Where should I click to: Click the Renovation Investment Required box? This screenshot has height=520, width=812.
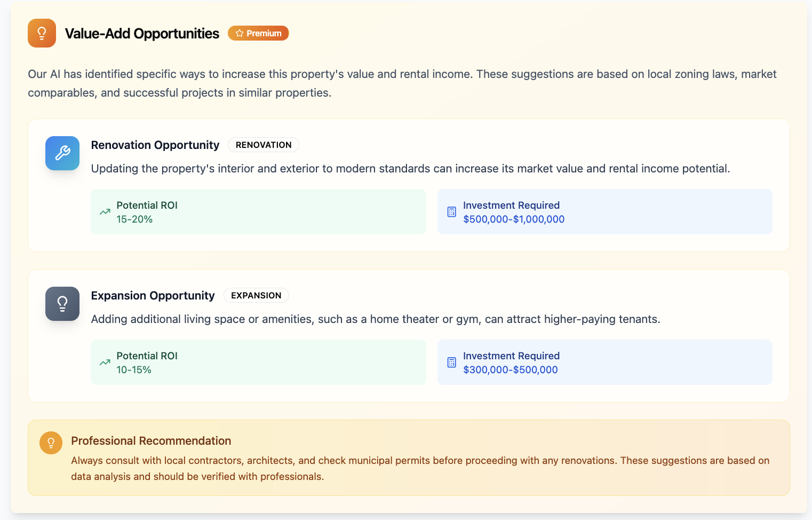(605, 211)
